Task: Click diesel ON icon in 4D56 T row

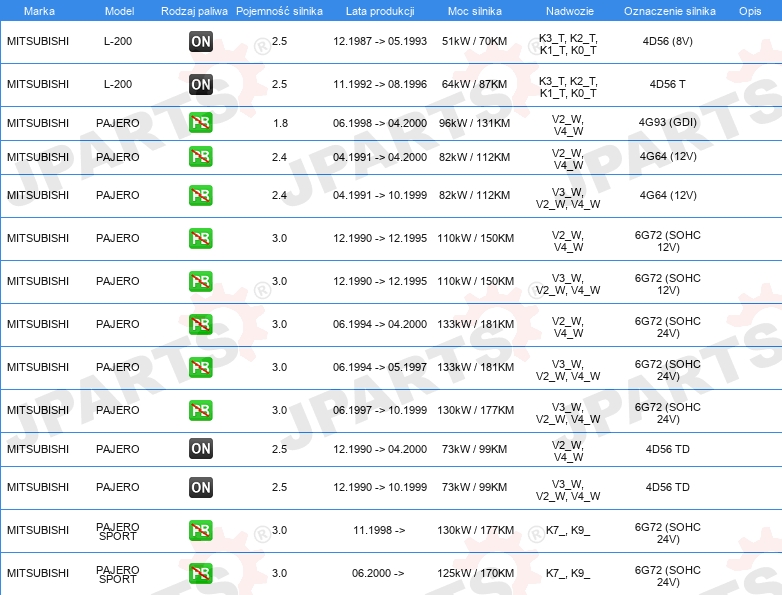Action: [x=201, y=84]
